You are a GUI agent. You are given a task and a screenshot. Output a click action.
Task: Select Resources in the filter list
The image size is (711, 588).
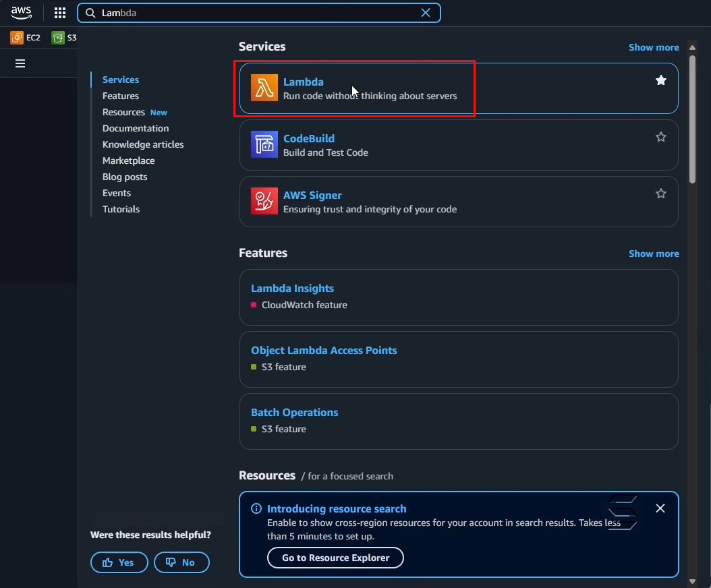click(x=123, y=113)
